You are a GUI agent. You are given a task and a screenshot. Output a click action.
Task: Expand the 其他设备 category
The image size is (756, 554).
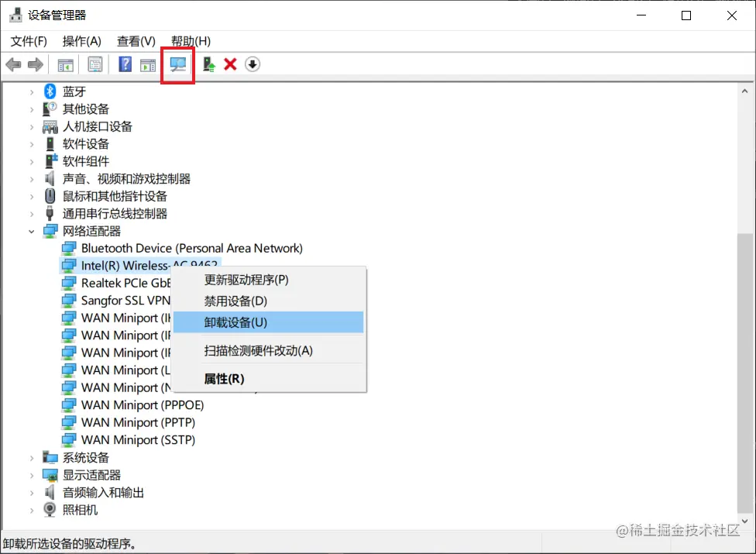pos(32,109)
